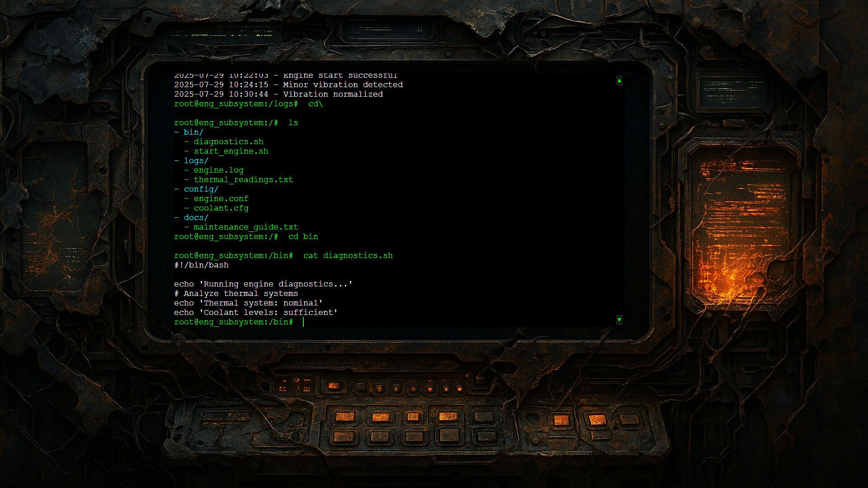868x488 pixels.
Task: Click the blinking cursor at the prompt
Action: 303,322
